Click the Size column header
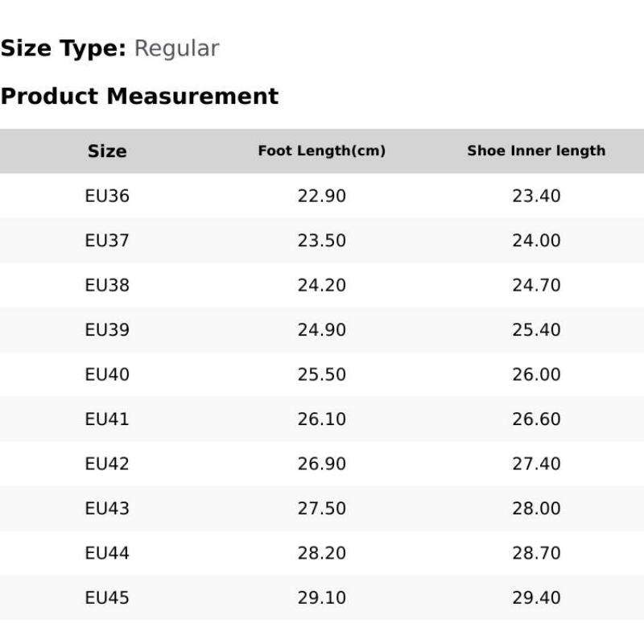Viewport: 644px width, 644px height. (x=107, y=151)
